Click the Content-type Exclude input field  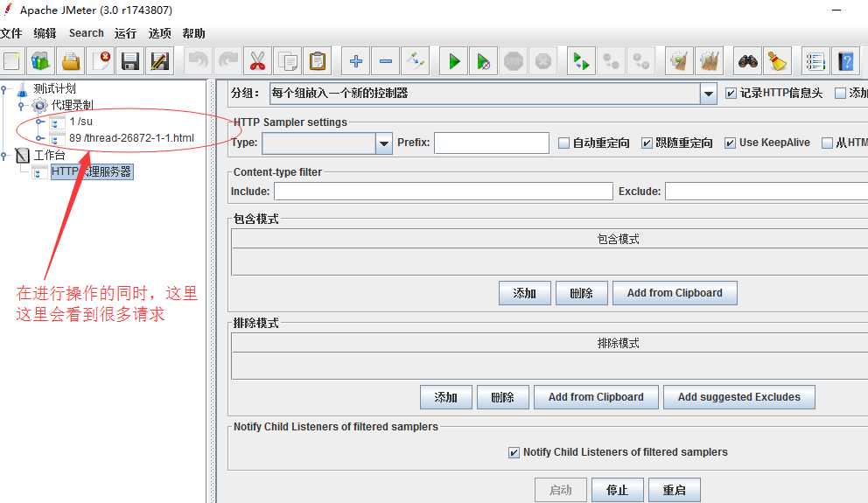766,192
